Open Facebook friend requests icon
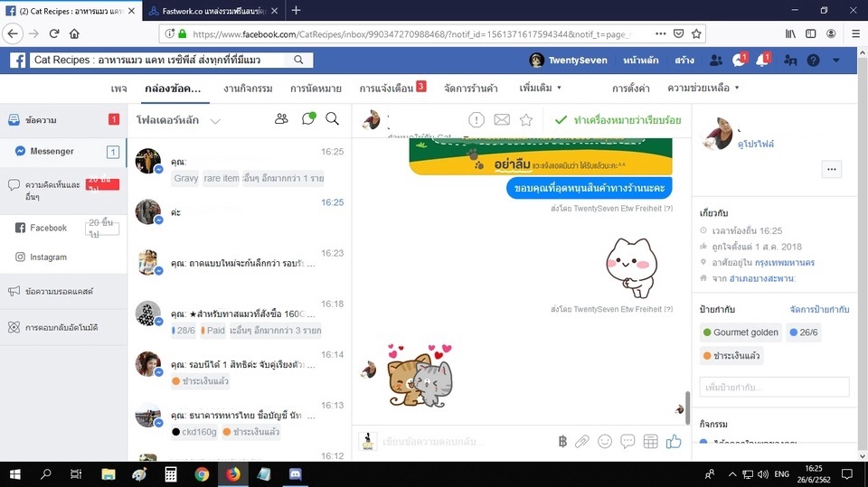The image size is (868, 487). coord(716,60)
